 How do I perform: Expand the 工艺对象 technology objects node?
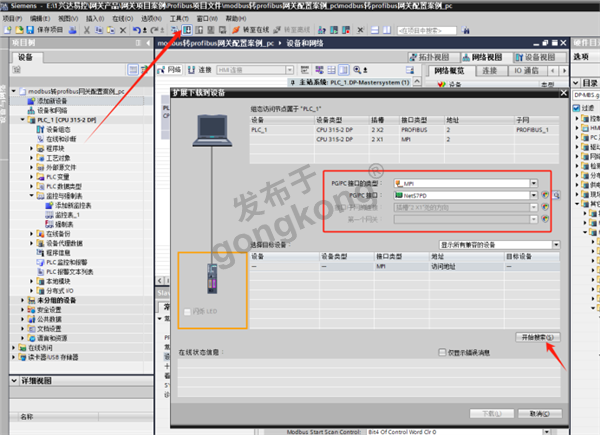pyautogui.click(x=32, y=158)
